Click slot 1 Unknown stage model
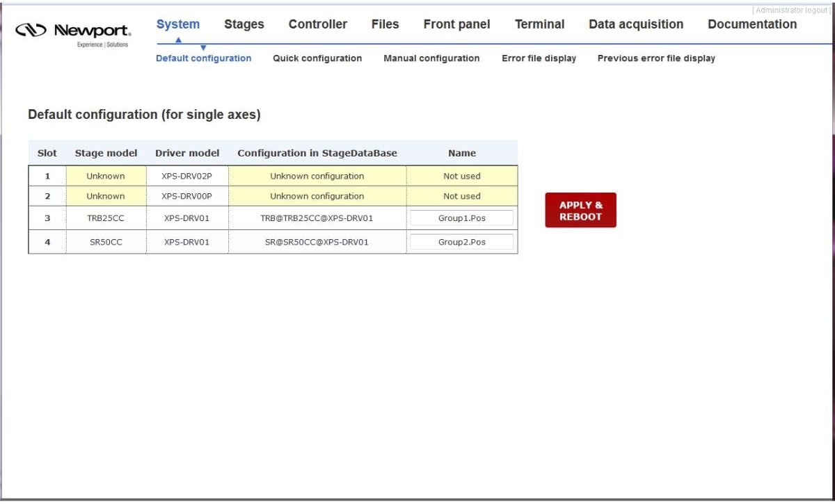Screen dimensions: 835x504 click(106, 176)
